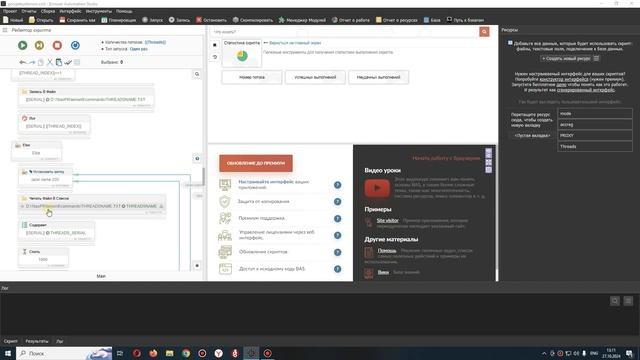Click the Cut scissors icon
This screenshot has height=360, width=640.
coord(50,62)
